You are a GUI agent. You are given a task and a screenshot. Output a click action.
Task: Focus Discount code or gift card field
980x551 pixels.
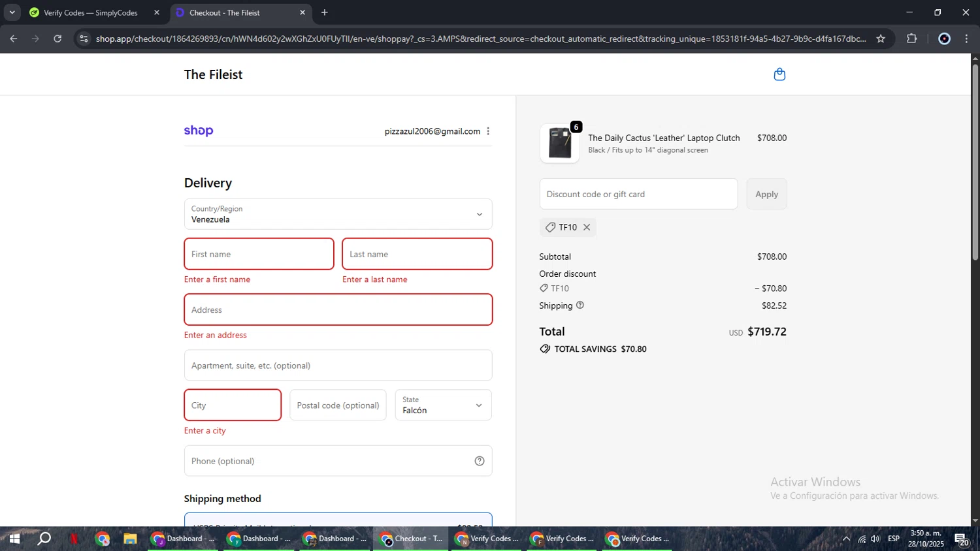tap(638, 194)
